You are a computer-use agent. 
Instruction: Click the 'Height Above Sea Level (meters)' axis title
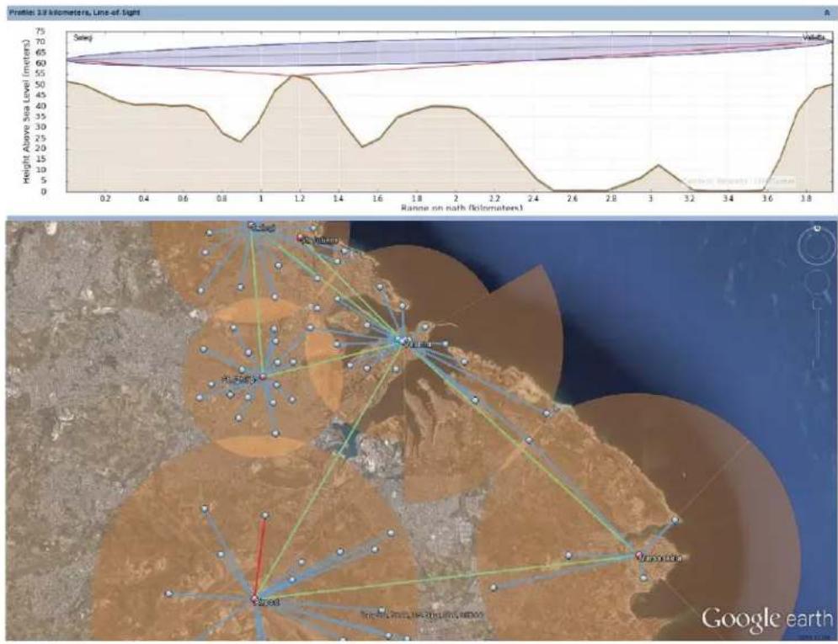(26, 112)
